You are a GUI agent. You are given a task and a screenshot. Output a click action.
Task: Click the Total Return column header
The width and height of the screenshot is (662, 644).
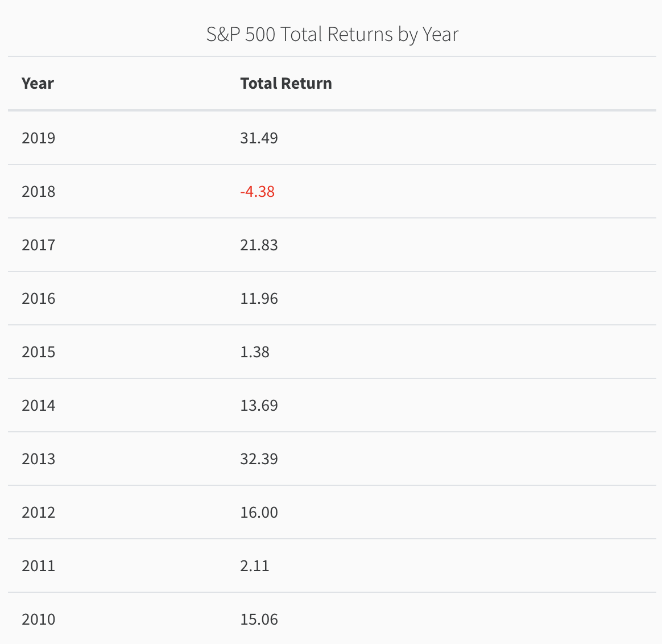tap(286, 84)
